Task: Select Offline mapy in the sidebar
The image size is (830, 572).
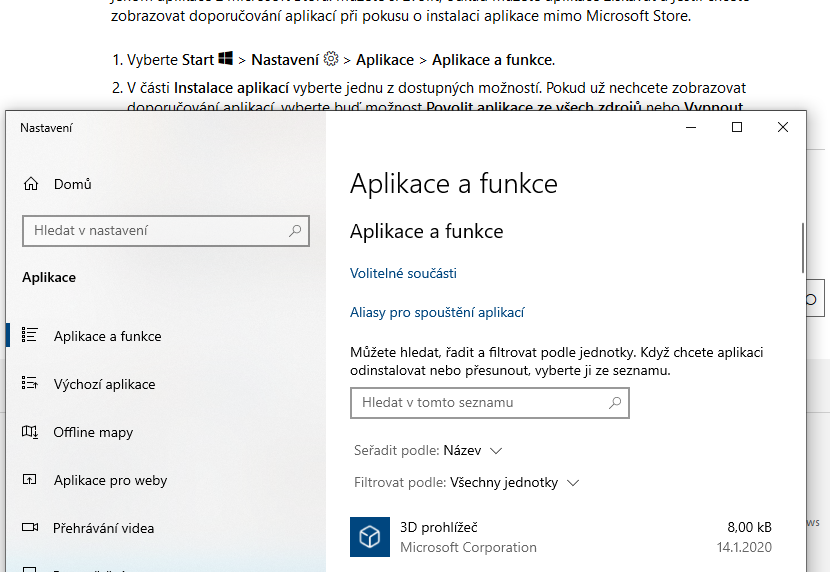Action: click(x=93, y=432)
